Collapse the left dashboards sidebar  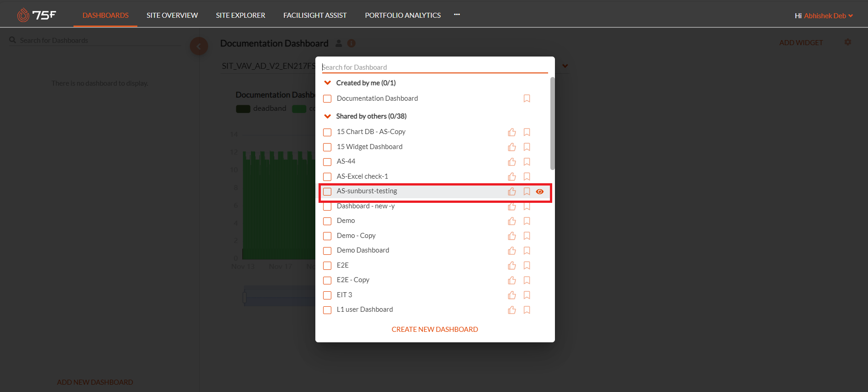coord(199,46)
